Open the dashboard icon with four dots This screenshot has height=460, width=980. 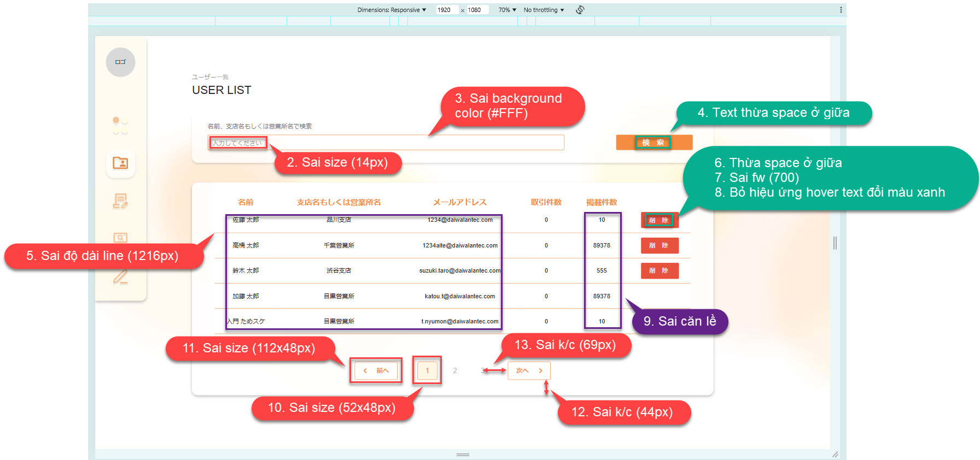click(x=120, y=125)
